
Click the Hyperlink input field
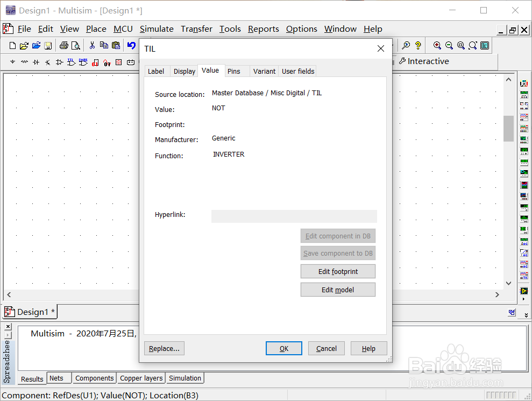coord(294,216)
